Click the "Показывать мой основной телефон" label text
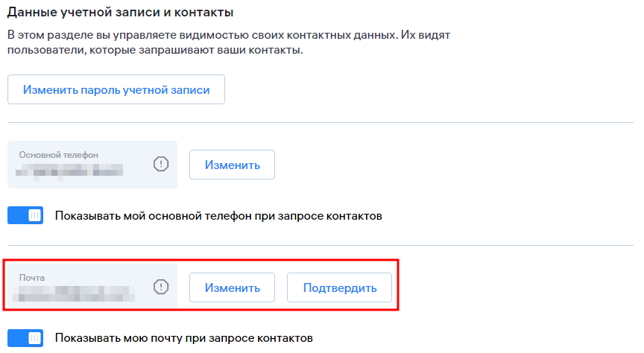This screenshot has width=644, height=353. pyautogui.click(x=218, y=216)
